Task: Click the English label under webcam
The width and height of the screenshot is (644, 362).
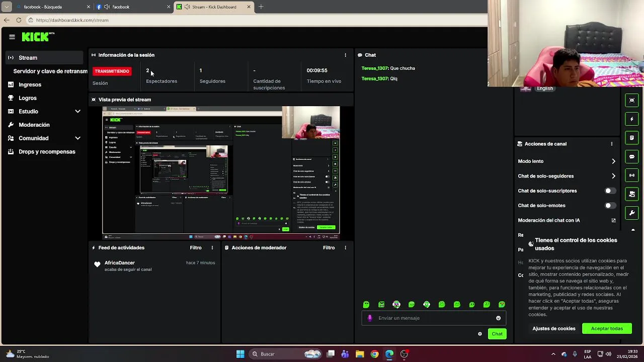Action: tap(545, 88)
